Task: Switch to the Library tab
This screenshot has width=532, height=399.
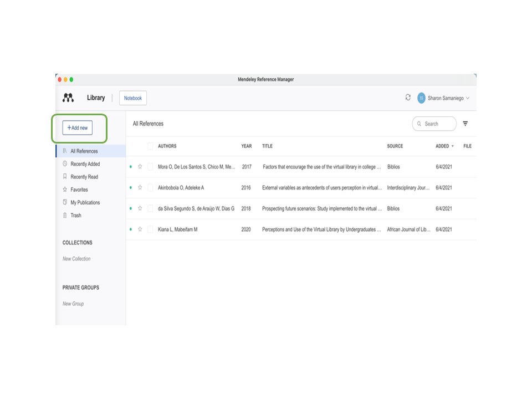Action: click(x=96, y=98)
